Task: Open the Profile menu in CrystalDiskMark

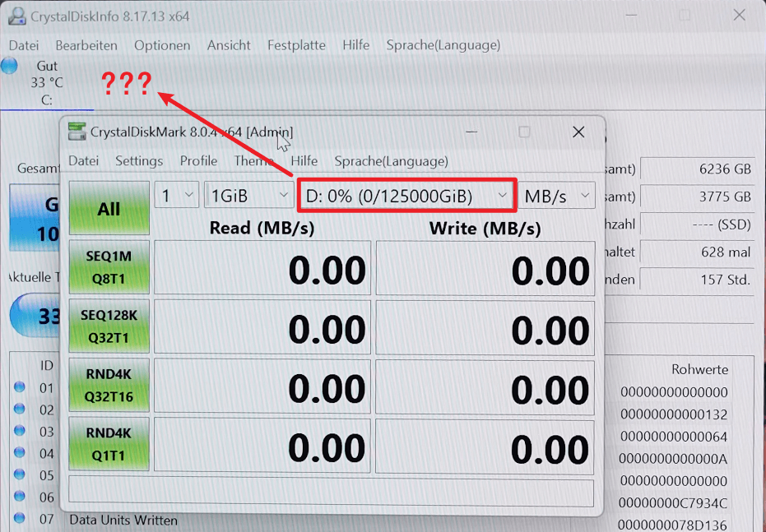Action: (198, 161)
